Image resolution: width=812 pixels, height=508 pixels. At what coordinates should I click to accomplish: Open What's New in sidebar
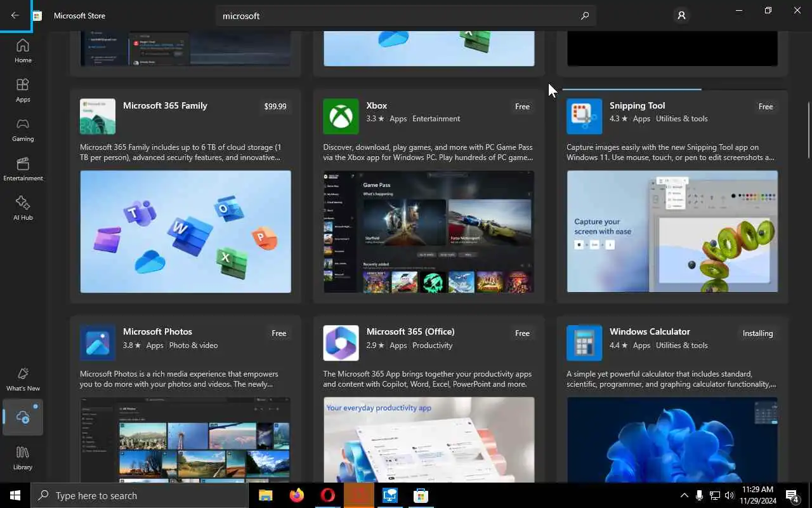[x=23, y=379]
